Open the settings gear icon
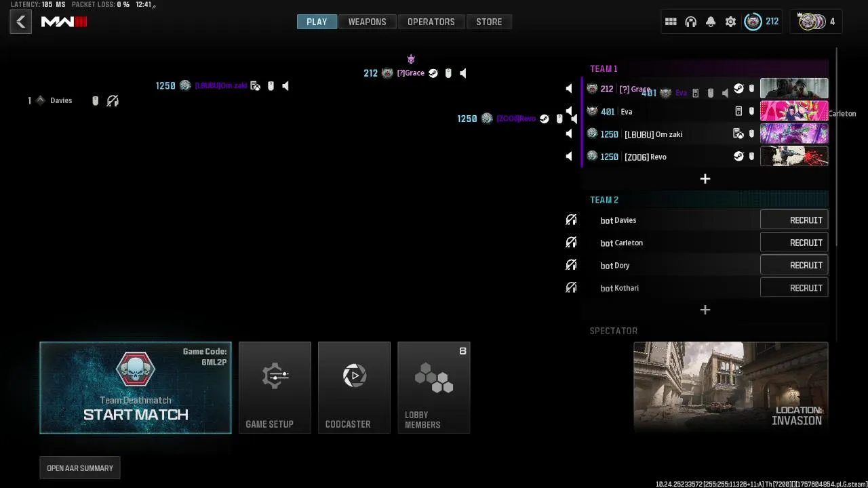 point(730,22)
